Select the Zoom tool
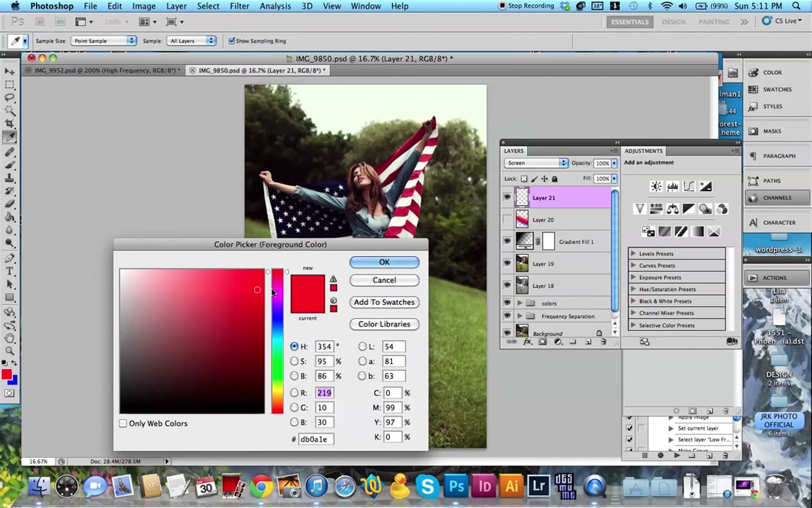The width and height of the screenshot is (812, 508). point(9,351)
